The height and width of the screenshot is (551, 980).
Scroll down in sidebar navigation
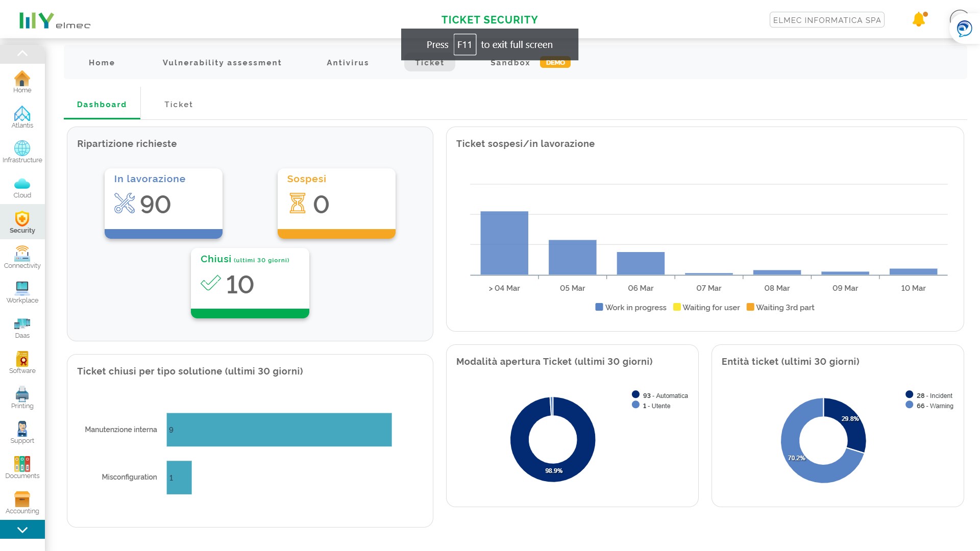(x=23, y=530)
